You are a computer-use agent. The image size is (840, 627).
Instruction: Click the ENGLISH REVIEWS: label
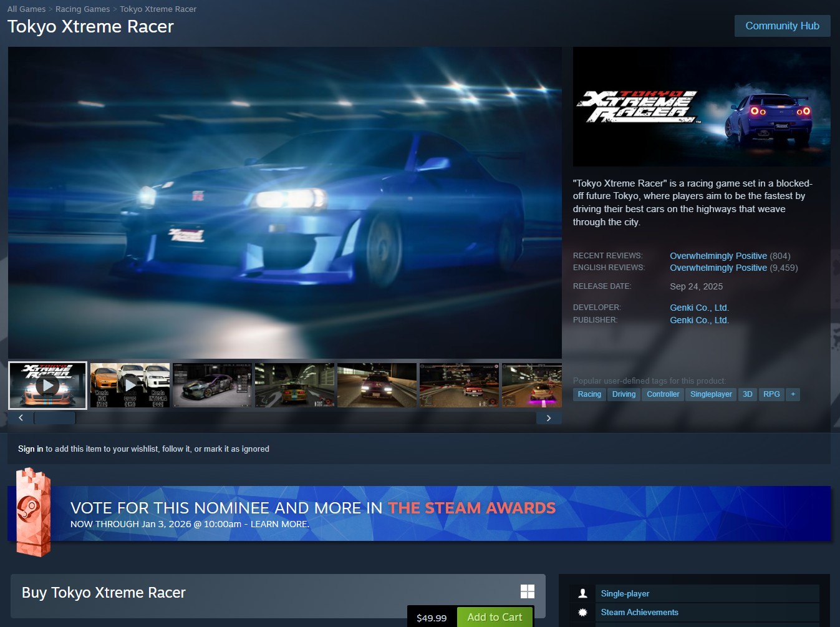coord(609,268)
